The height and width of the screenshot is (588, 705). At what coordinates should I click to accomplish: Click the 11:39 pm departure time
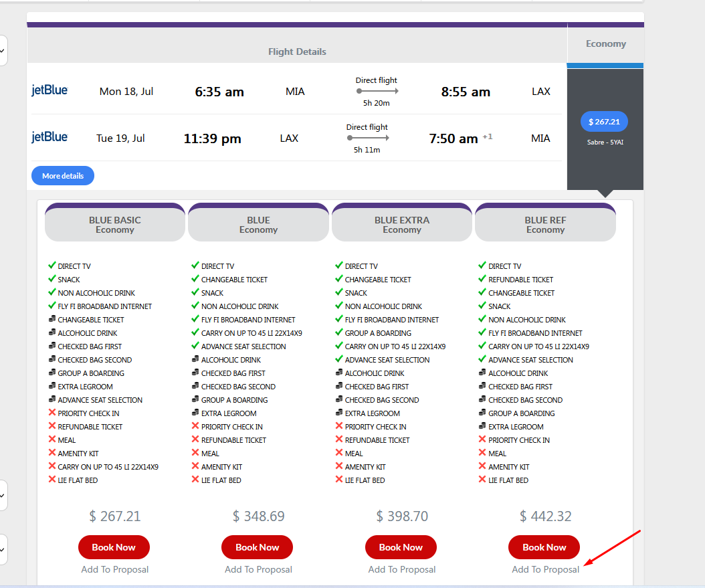click(x=212, y=138)
